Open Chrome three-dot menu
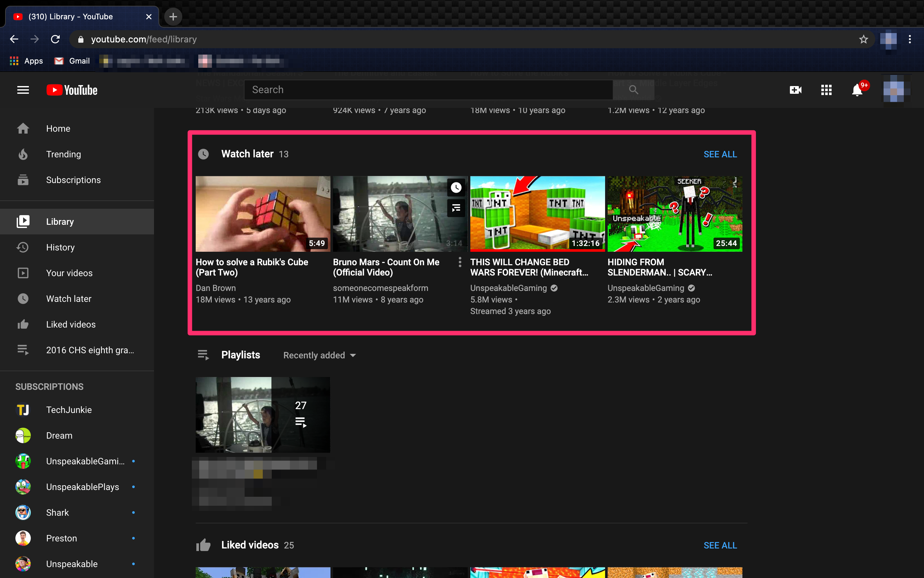The image size is (924, 578). point(910,39)
